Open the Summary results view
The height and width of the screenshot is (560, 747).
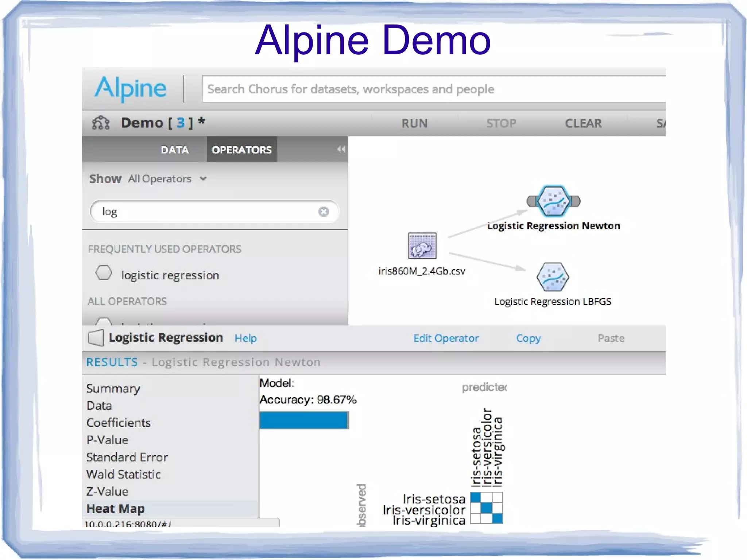click(x=113, y=389)
